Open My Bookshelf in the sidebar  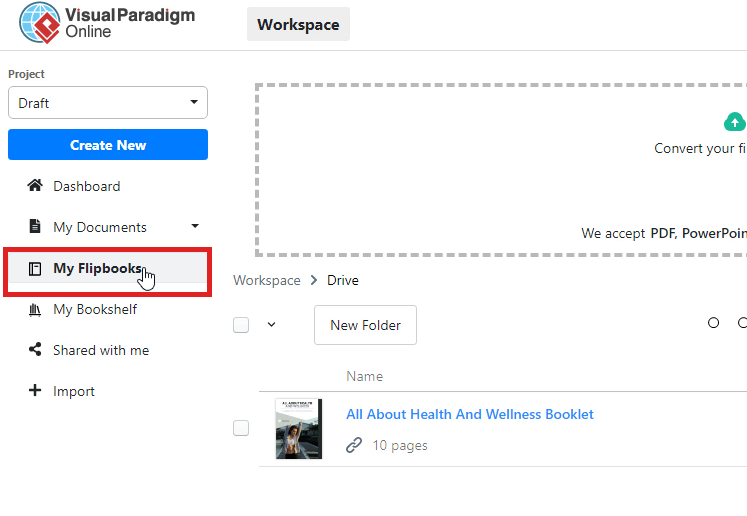point(95,310)
